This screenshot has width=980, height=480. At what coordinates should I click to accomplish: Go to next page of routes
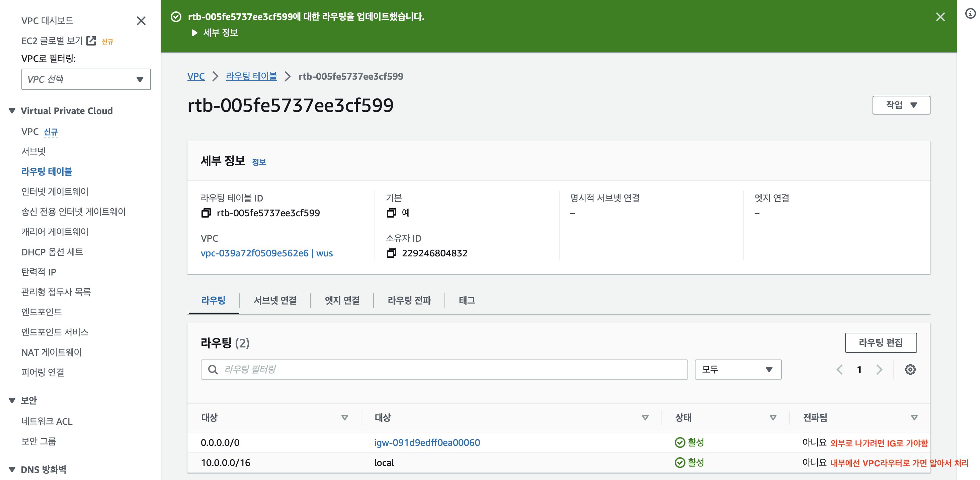[879, 369]
